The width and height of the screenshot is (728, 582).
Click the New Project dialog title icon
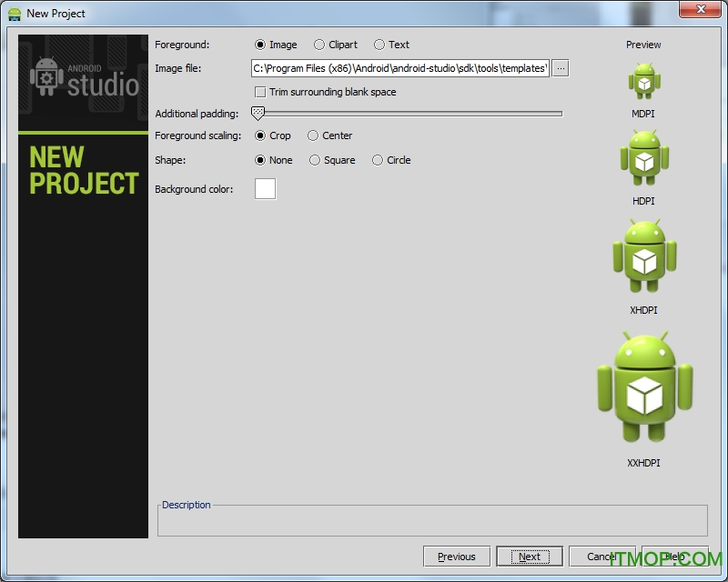pyautogui.click(x=15, y=14)
